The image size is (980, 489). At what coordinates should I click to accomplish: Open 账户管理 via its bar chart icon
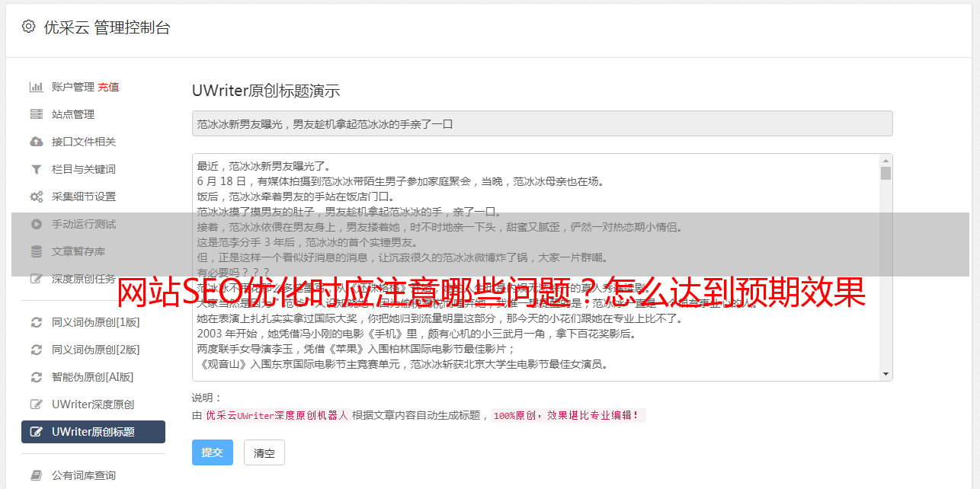(x=36, y=87)
